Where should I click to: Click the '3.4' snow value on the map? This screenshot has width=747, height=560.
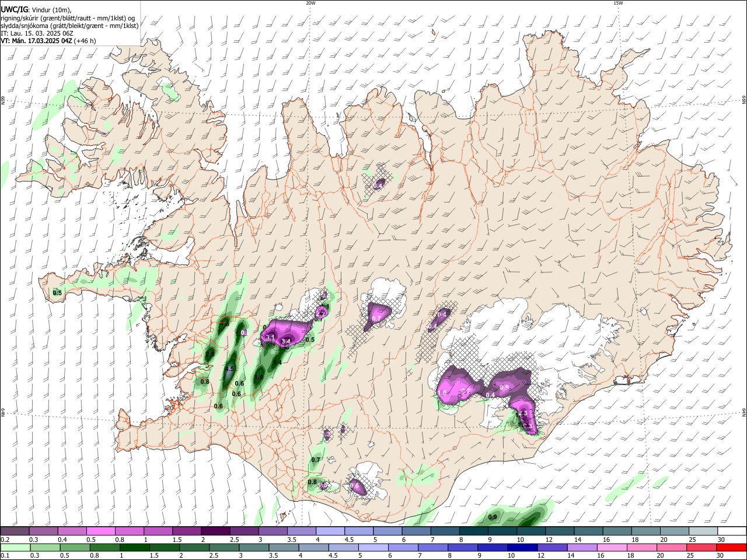coord(286,341)
